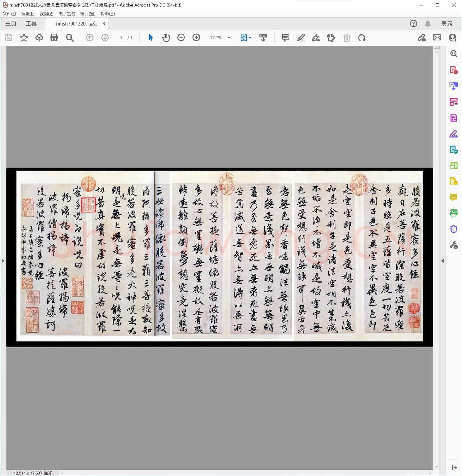The height and width of the screenshot is (476, 462).
Task: Select the Hand tool in the toolbar
Action: point(166,38)
